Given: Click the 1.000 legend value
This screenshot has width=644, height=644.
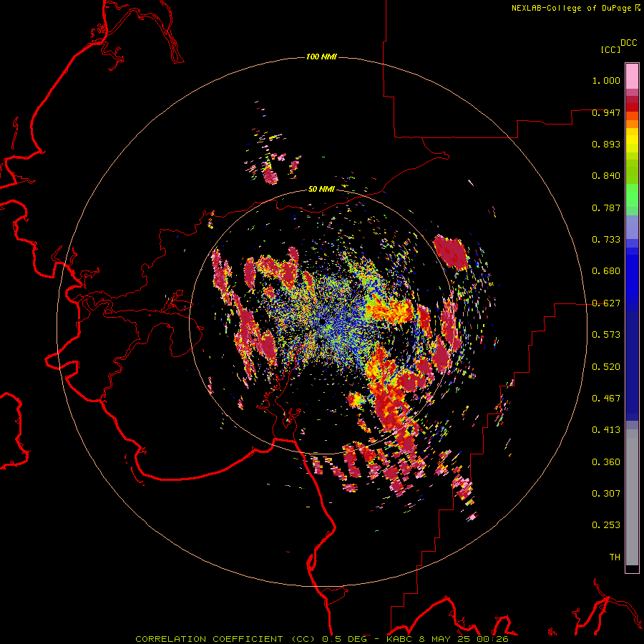Looking at the screenshot, I should pos(606,80).
